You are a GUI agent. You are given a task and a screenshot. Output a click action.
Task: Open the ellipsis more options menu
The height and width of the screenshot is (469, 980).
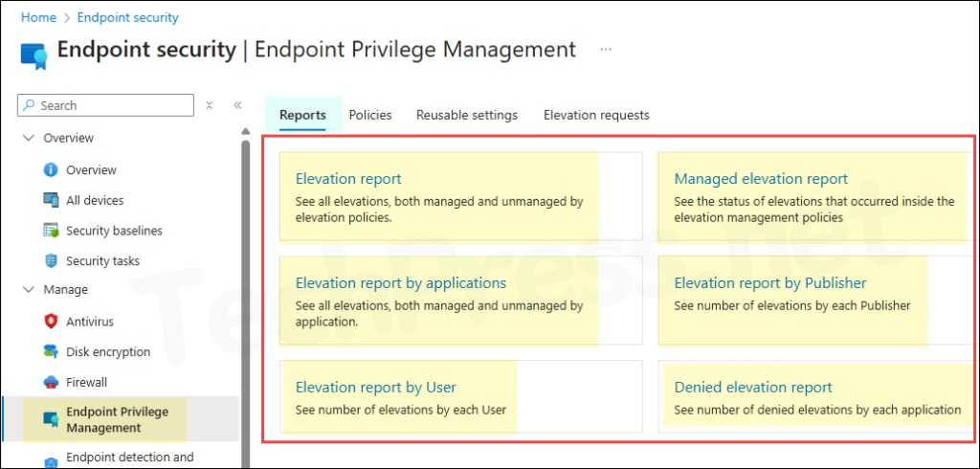click(606, 50)
